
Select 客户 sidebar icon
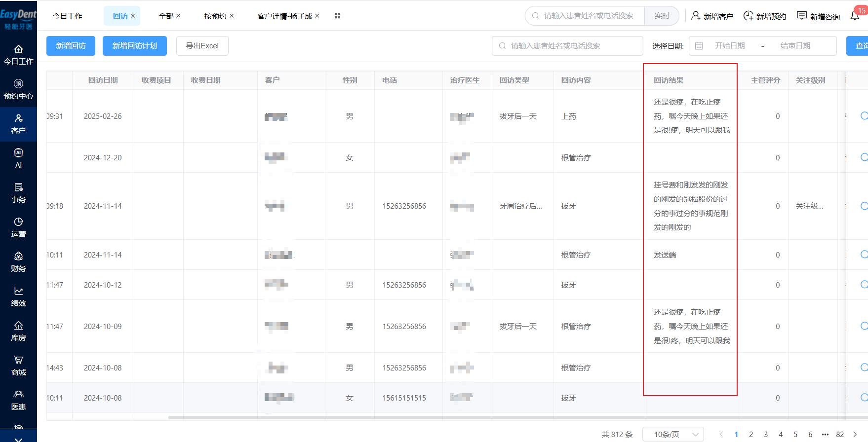[x=18, y=124]
